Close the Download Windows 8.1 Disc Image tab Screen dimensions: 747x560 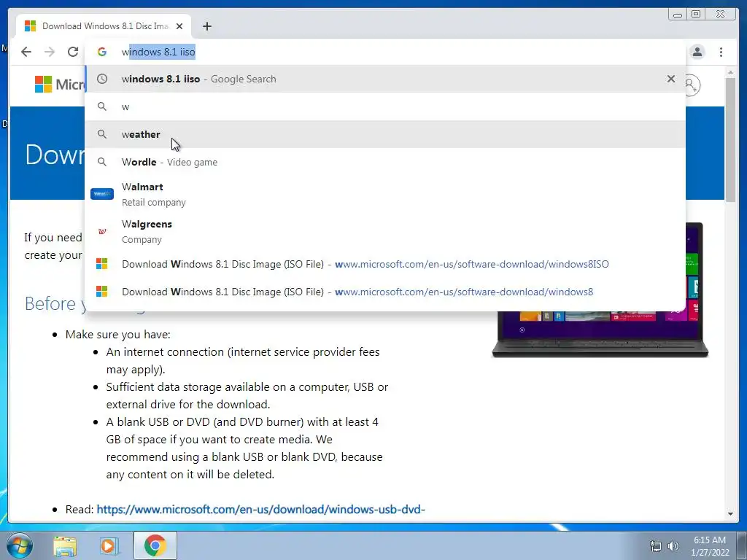(179, 26)
